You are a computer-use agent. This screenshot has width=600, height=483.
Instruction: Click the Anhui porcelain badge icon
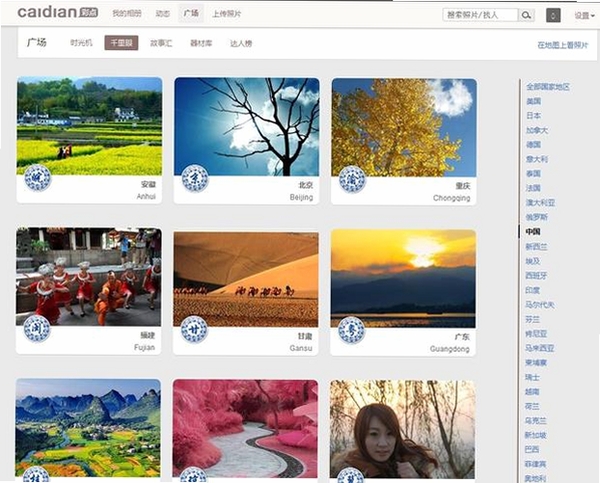coord(38,178)
